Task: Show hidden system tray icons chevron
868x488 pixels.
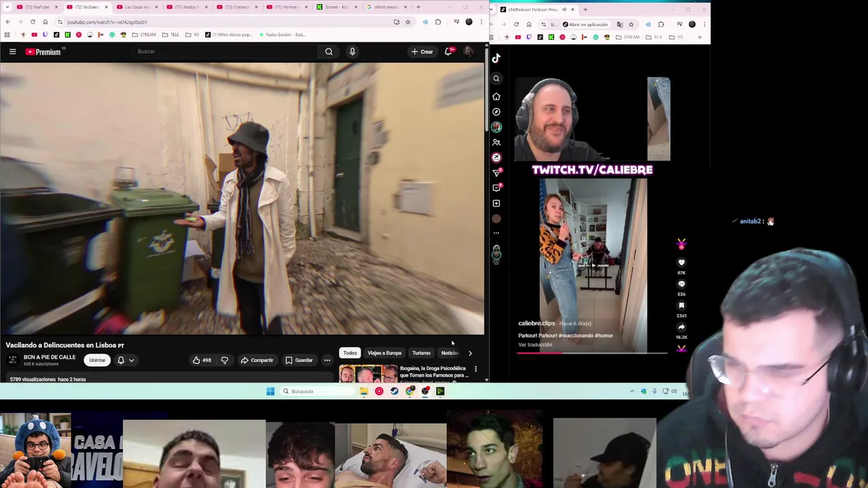Action: (632, 391)
